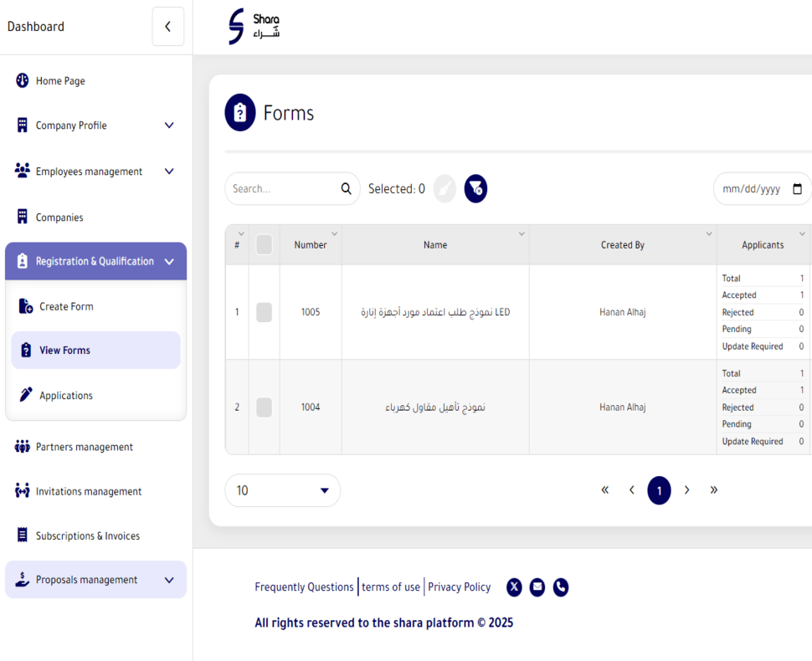Click form number 1005 cell
This screenshot has height=661, width=812.
(311, 312)
